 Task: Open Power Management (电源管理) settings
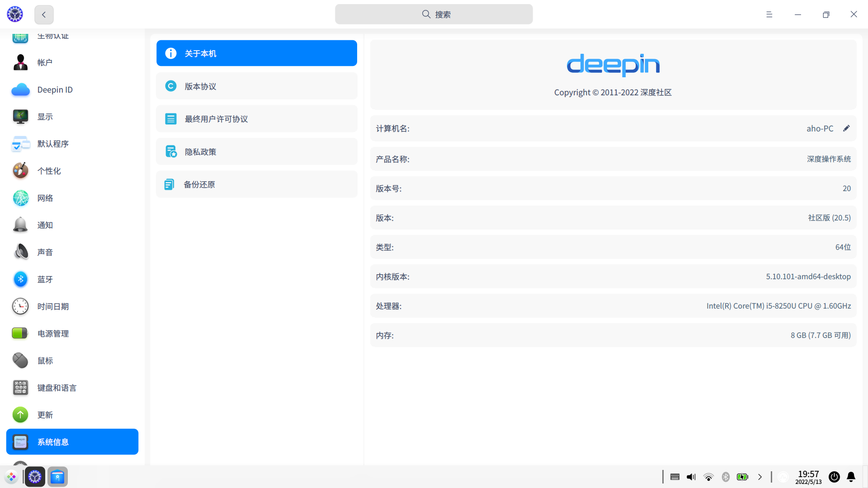(52, 333)
